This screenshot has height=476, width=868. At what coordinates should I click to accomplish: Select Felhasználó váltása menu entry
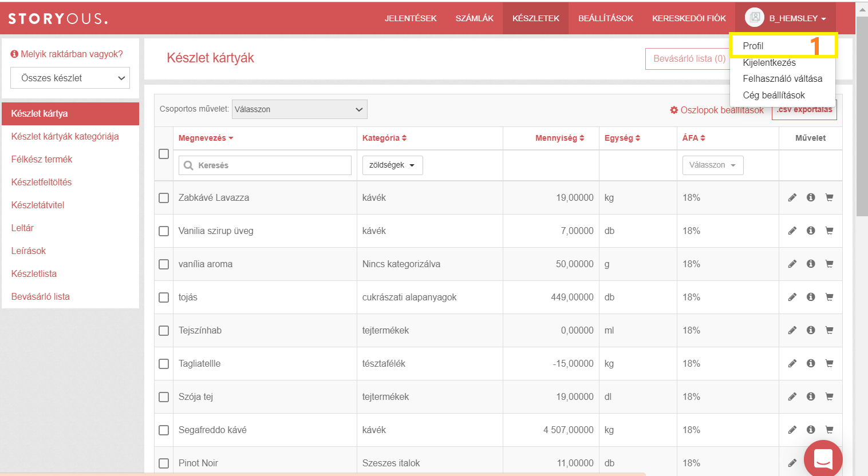tap(783, 78)
